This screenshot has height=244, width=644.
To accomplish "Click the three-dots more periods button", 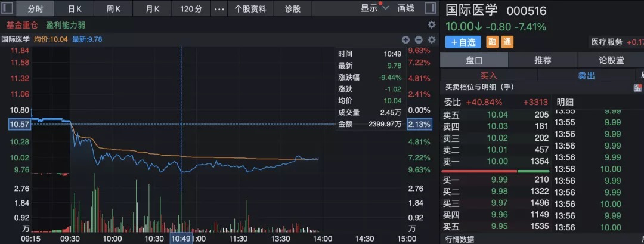I will [x=219, y=9].
